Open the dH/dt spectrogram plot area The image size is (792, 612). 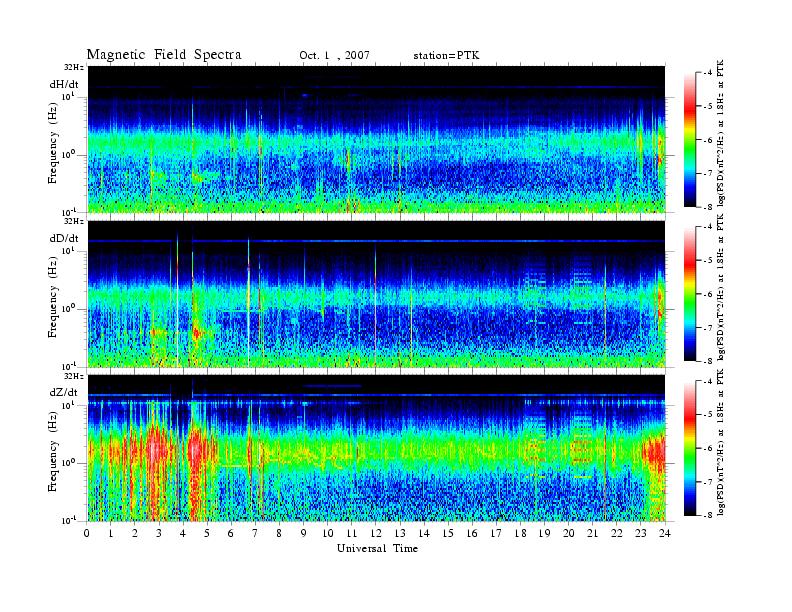click(376, 139)
